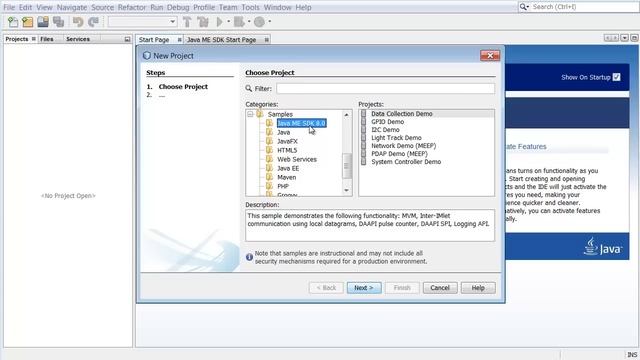Collapse the Samples category node
Screen dimensions: 640x360
(250, 114)
